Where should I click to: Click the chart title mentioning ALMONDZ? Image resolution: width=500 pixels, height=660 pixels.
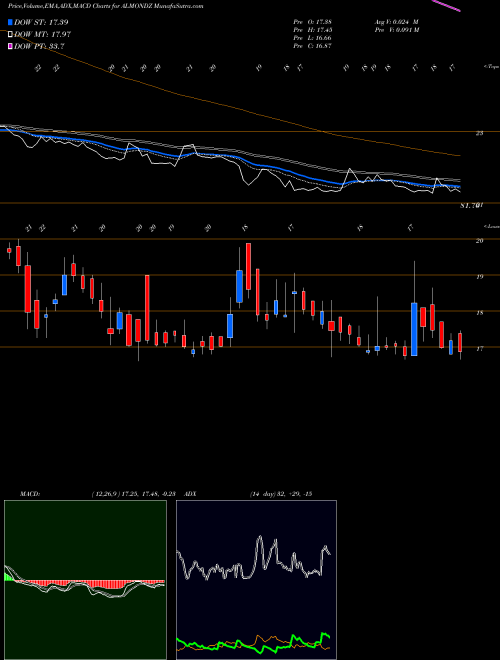(x=106, y=6)
